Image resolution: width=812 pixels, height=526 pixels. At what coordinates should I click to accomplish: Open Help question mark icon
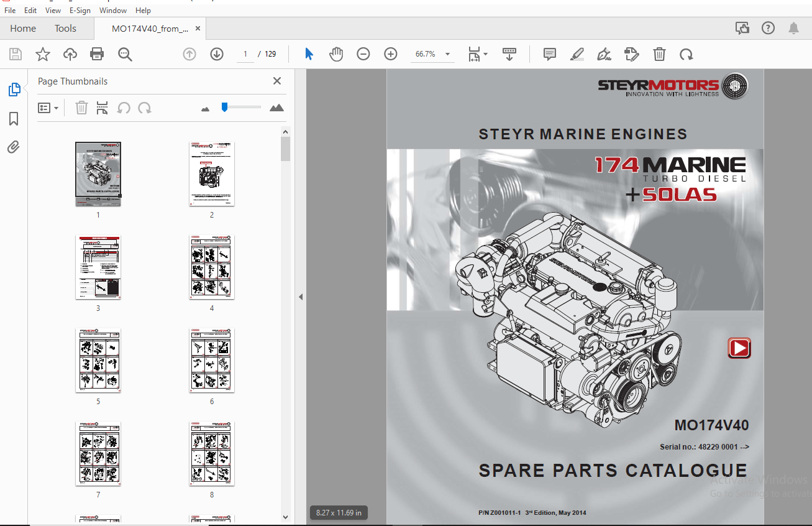768,28
